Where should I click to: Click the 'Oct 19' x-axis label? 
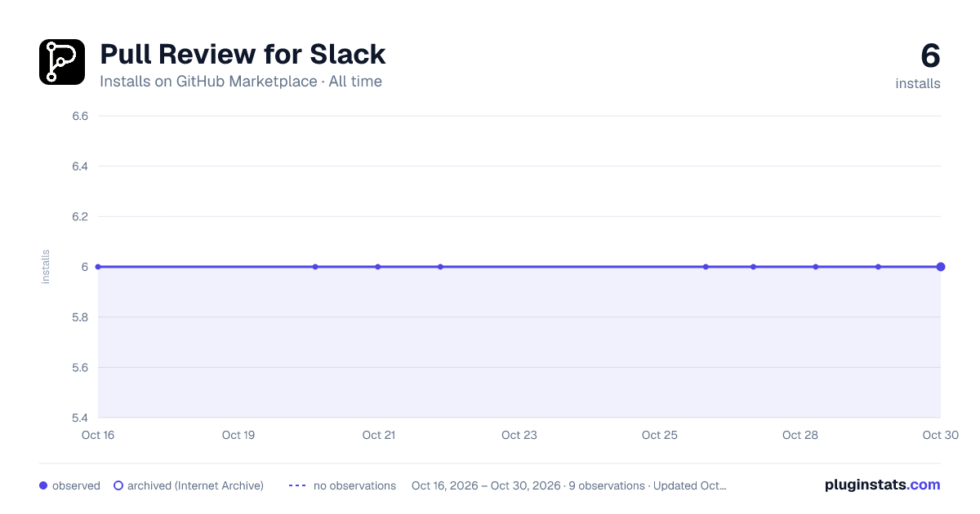238,435
